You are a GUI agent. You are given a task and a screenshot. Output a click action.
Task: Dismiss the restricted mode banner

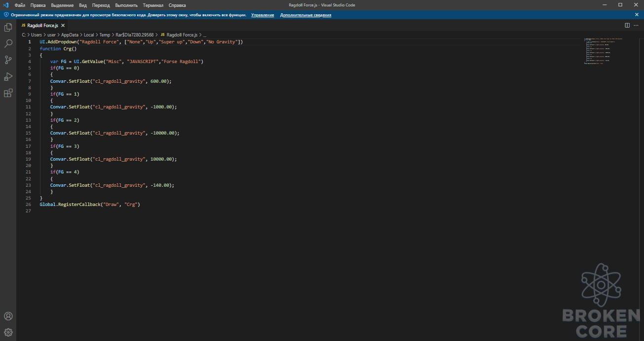coord(637,15)
